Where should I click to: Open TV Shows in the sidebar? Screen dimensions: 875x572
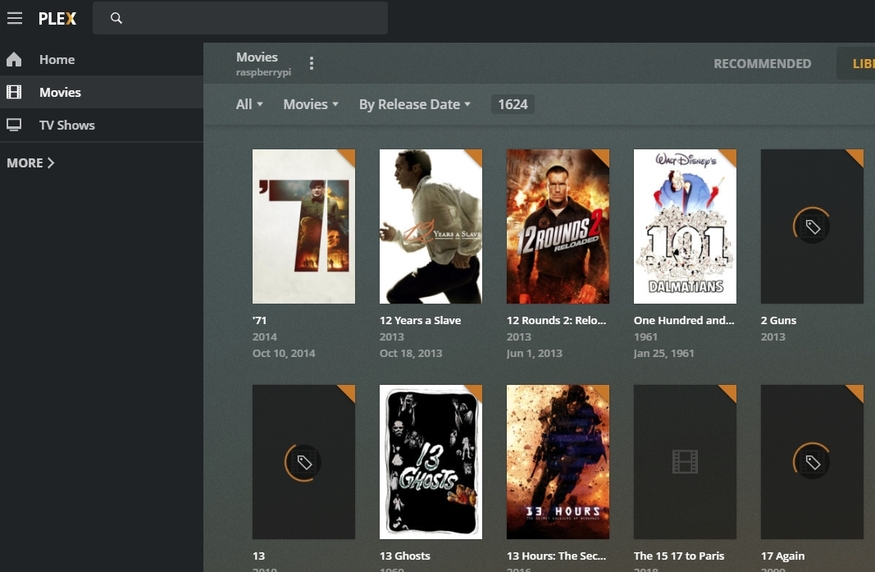(102, 125)
